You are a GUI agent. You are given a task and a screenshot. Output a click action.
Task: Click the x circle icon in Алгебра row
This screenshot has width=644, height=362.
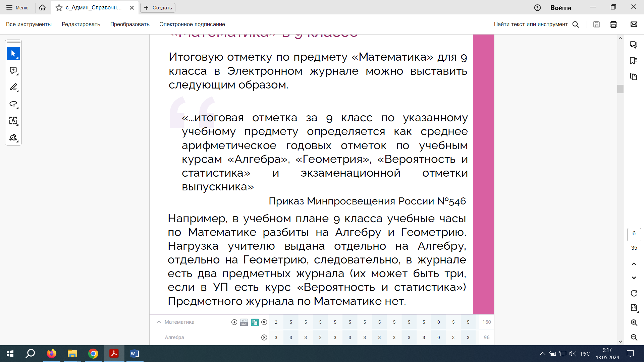(x=264, y=338)
